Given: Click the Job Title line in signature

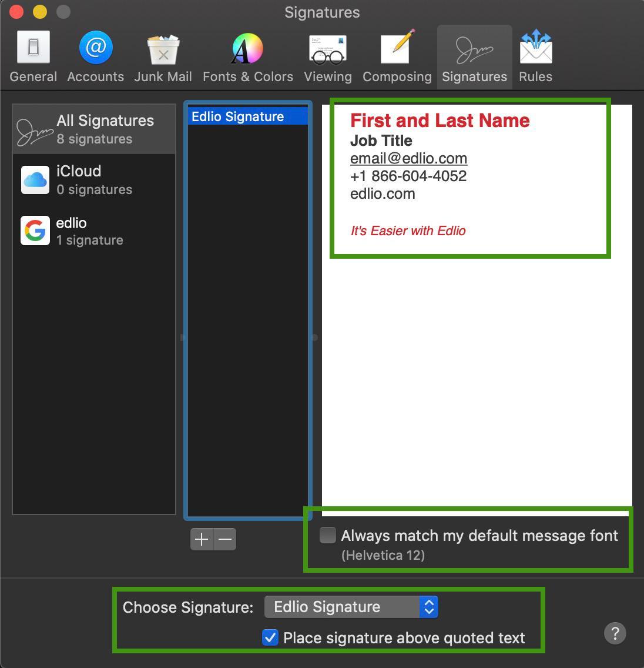Looking at the screenshot, I should [381, 141].
